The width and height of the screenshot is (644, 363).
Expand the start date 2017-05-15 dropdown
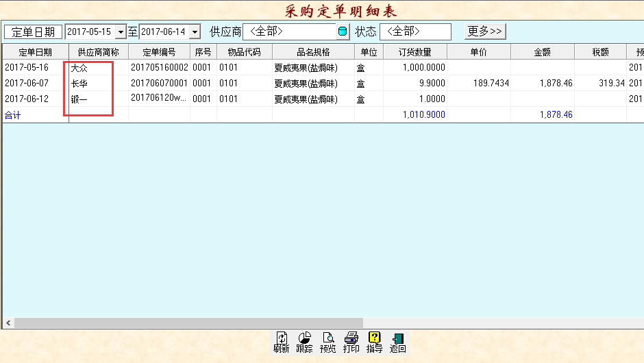(121, 32)
